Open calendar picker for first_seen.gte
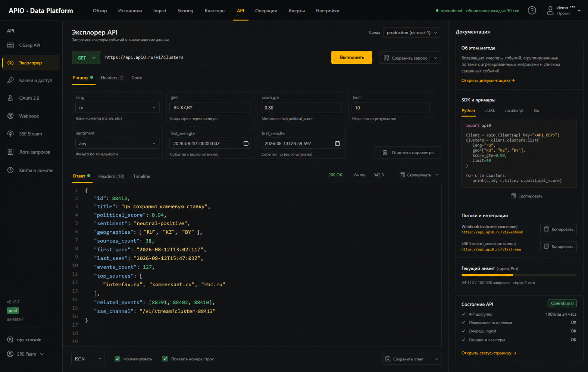The image size is (588, 372). (246, 144)
